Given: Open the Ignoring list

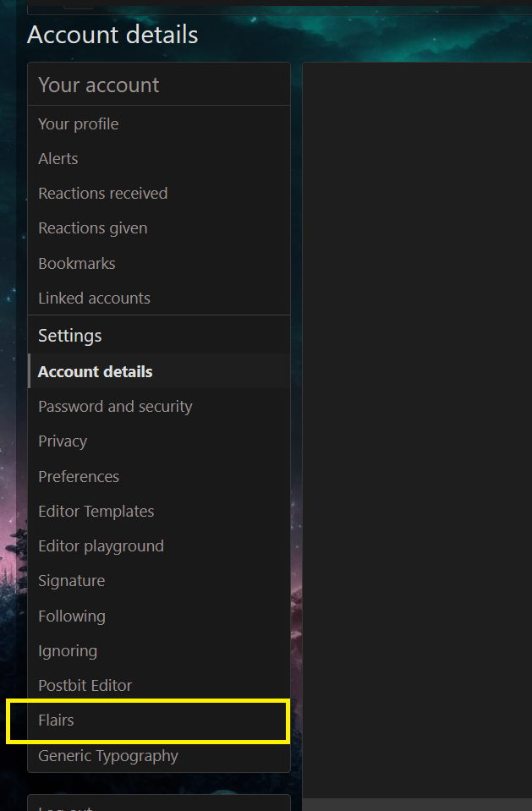Looking at the screenshot, I should point(159,650).
